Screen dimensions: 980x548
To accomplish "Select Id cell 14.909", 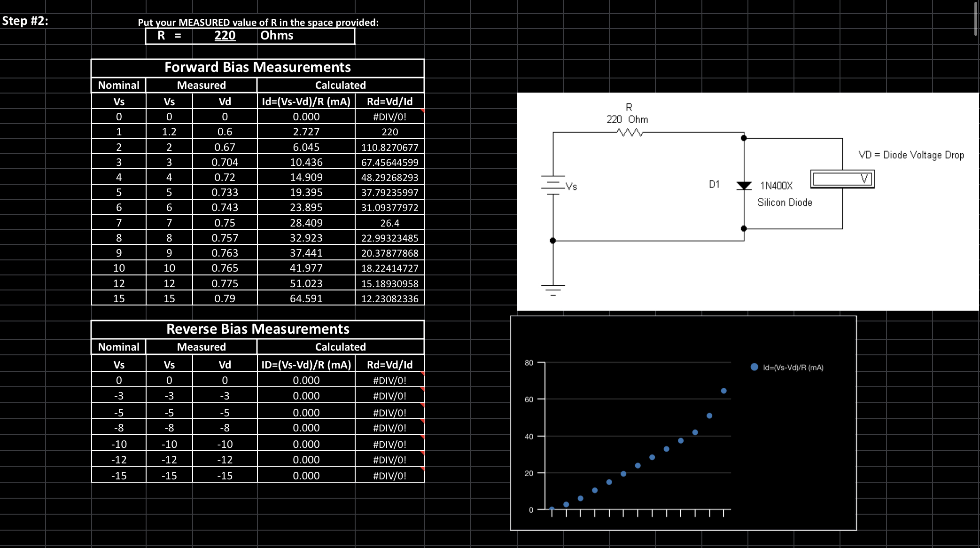I will tap(306, 177).
